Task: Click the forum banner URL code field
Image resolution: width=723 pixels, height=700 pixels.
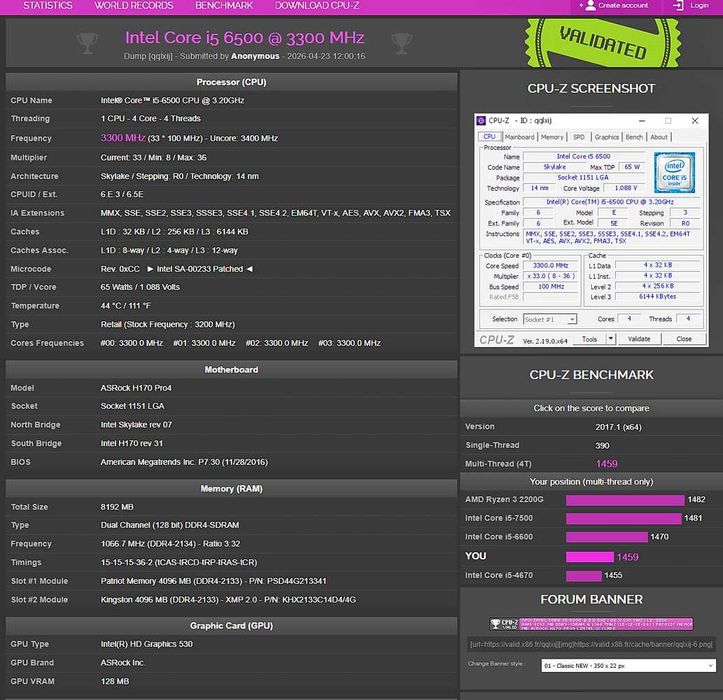Action: 591,644
